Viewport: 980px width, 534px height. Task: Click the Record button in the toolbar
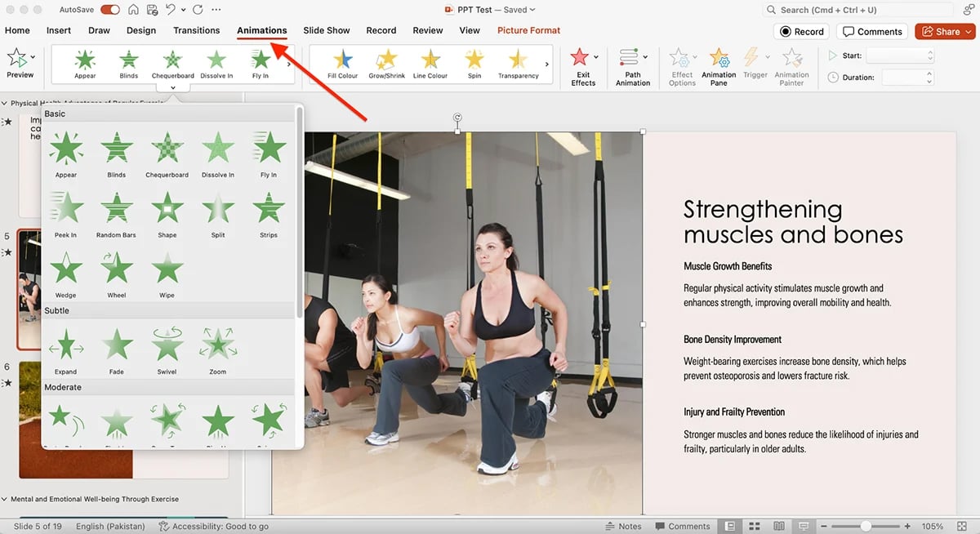click(800, 31)
